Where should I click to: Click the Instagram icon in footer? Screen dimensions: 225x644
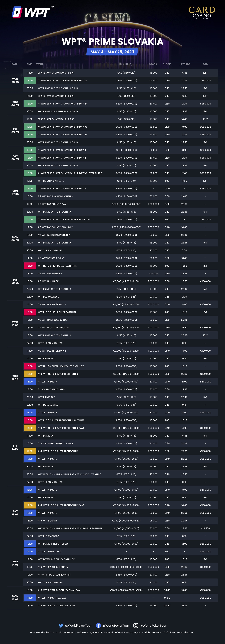pyautogui.click(x=136, y=625)
